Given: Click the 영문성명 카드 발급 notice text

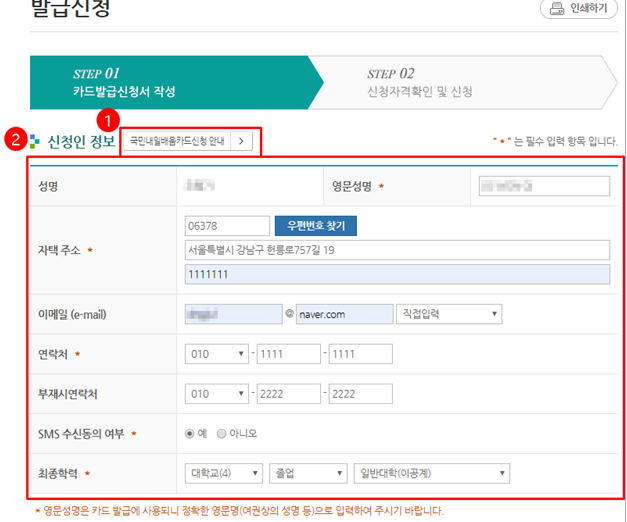Looking at the screenshot, I should 240,511.
